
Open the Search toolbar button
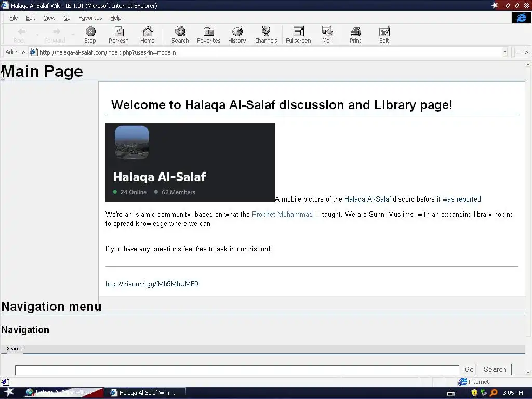(x=180, y=35)
